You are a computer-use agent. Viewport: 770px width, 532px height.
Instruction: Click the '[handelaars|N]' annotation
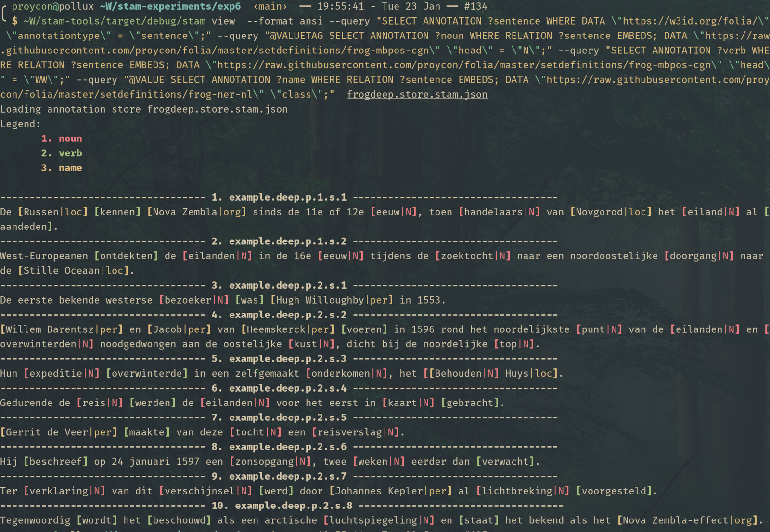click(x=500, y=212)
